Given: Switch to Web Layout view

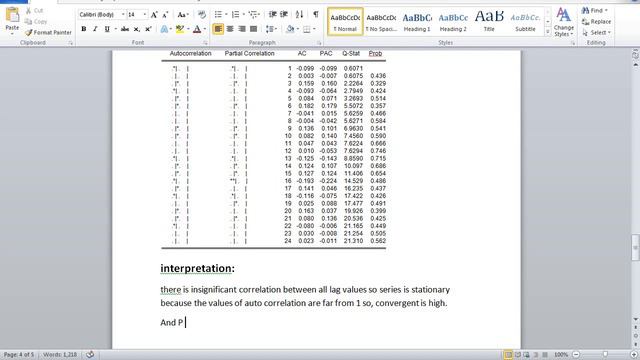Looking at the screenshot, I should click(527, 355).
